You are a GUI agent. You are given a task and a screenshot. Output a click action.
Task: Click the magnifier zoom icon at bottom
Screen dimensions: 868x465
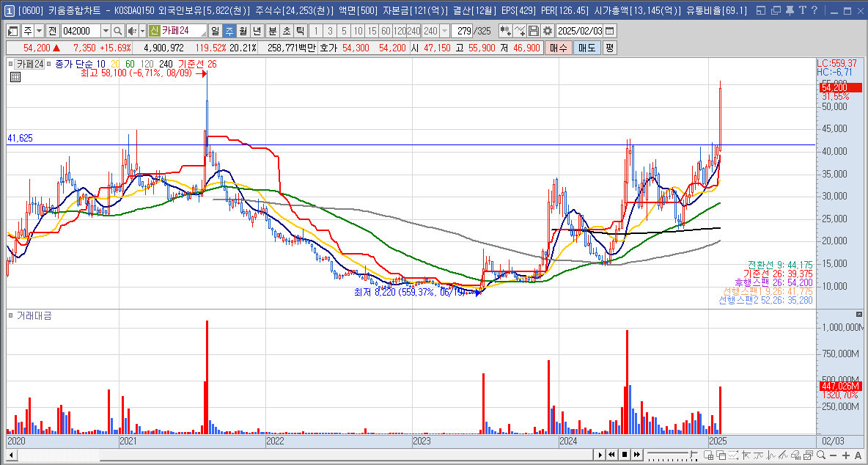pyautogui.click(x=821, y=455)
